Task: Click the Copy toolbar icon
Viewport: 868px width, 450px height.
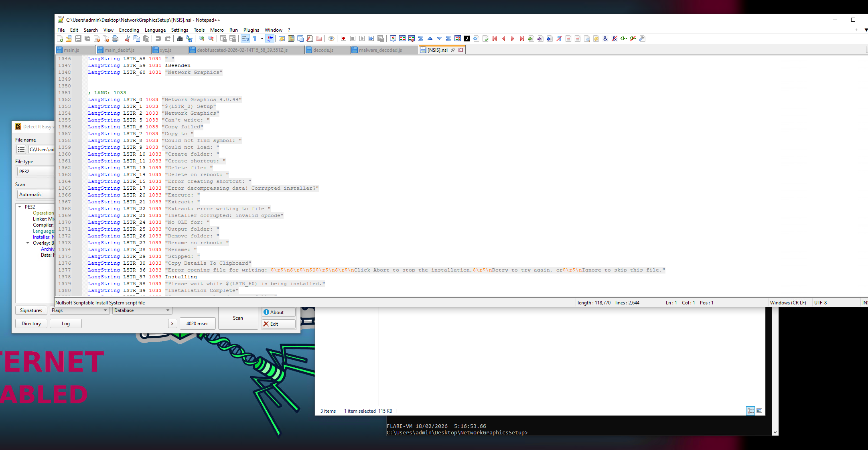Action: click(137, 39)
